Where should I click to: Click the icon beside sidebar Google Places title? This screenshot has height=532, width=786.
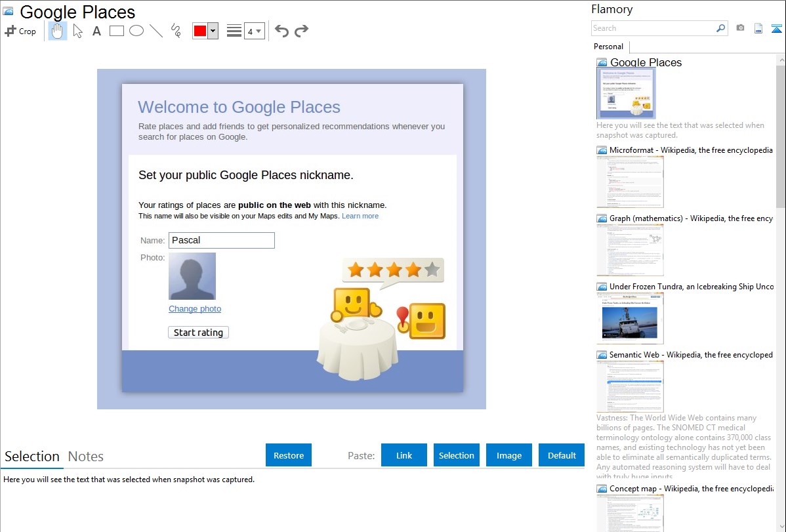[602, 63]
